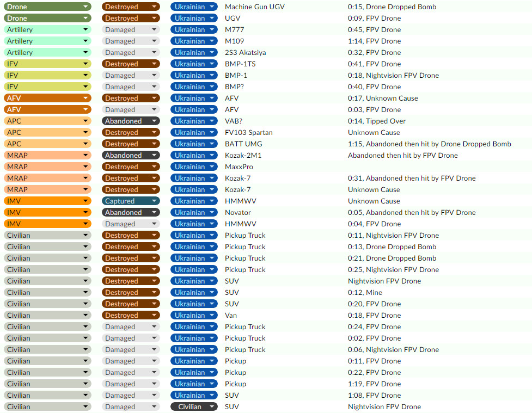Viewport: 532px width, 413px height.
Task: Select '0:14, Tipped Over' cell
Action: click(x=377, y=121)
